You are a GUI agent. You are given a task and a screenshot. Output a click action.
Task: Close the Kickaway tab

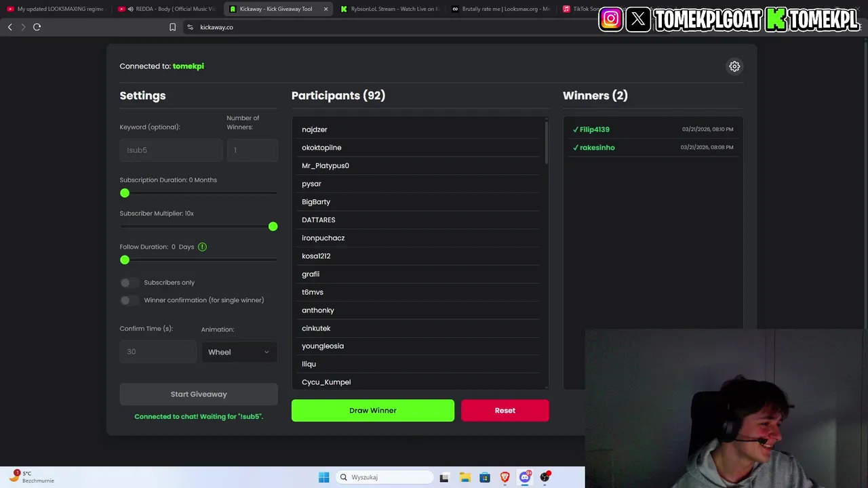point(325,9)
